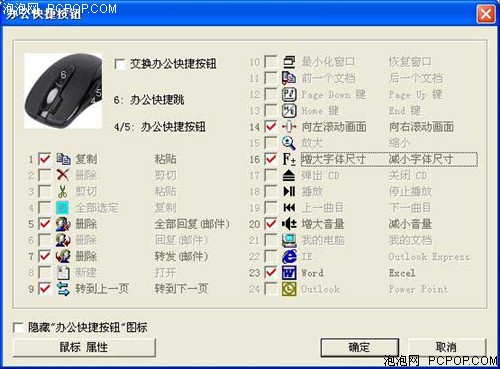Click the 向右滚动画面 label
The height and width of the screenshot is (369, 500).
(x=421, y=127)
